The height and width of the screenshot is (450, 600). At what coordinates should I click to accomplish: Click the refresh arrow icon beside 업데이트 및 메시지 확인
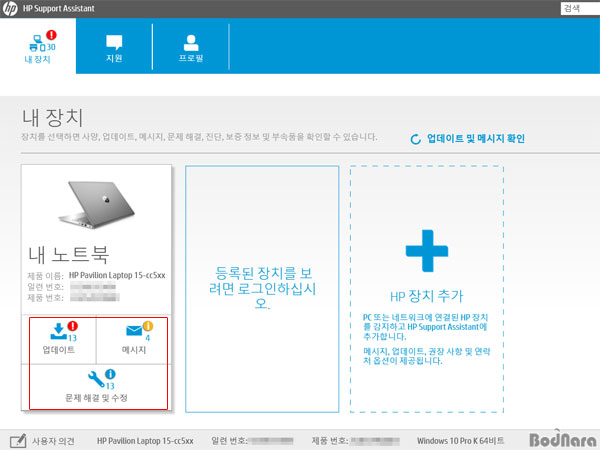[x=416, y=139]
